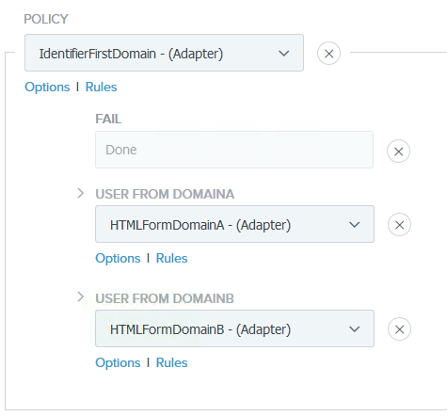Open Rules under HTMLFormDomainB
This screenshot has height=416, width=448.
(x=172, y=363)
